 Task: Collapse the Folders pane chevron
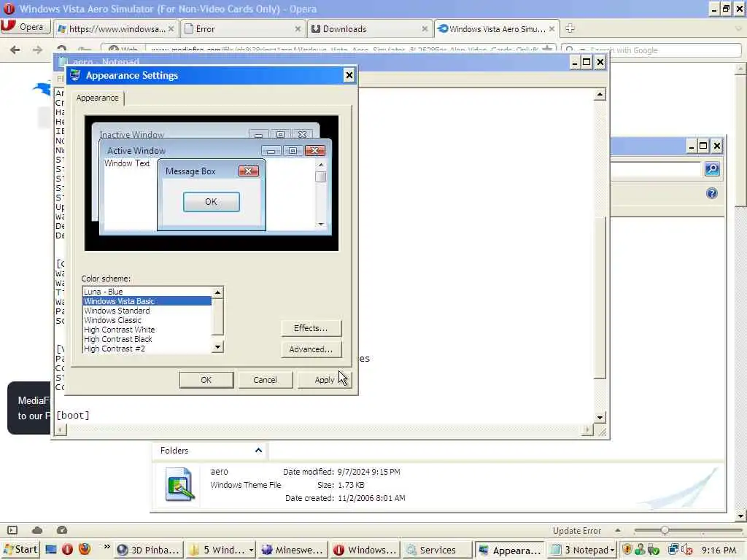258,451
